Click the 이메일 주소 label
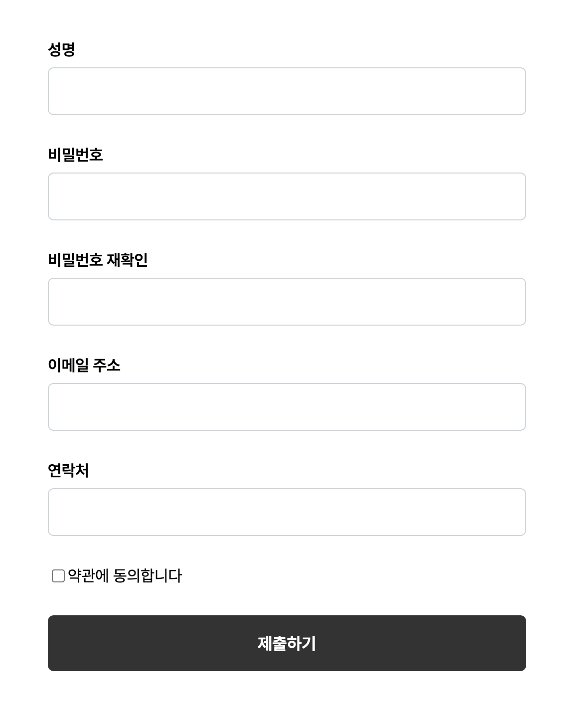The width and height of the screenshot is (582, 728). tap(84, 365)
